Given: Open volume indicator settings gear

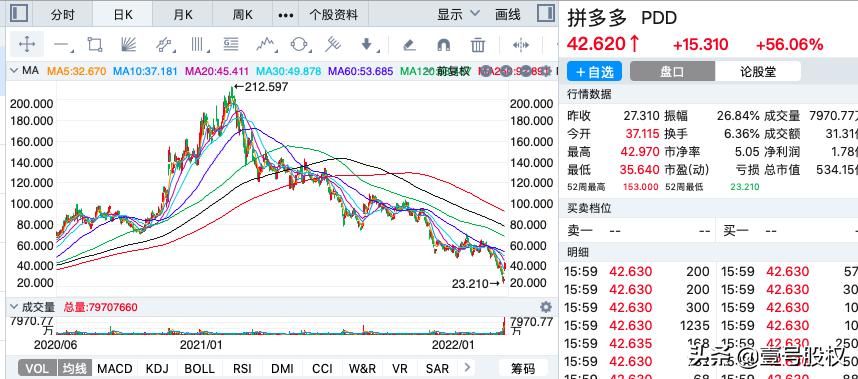Looking at the screenshot, I should point(546,307).
